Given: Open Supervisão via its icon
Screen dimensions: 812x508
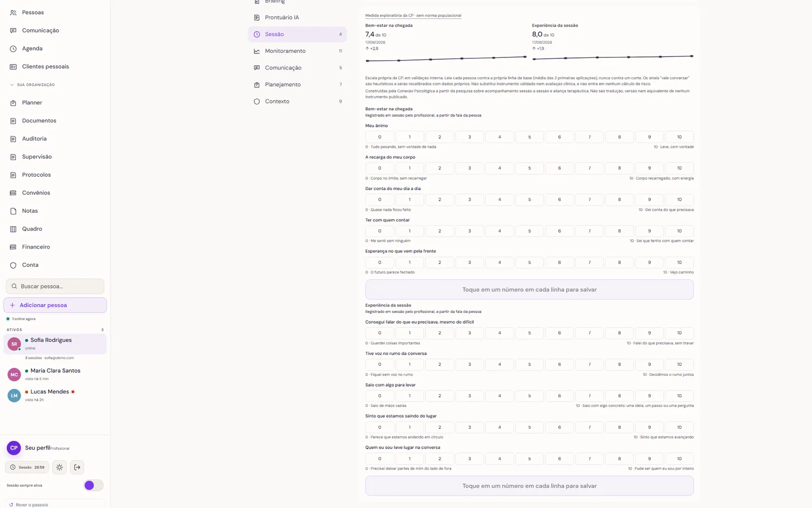Looking at the screenshot, I should (x=13, y=157).
